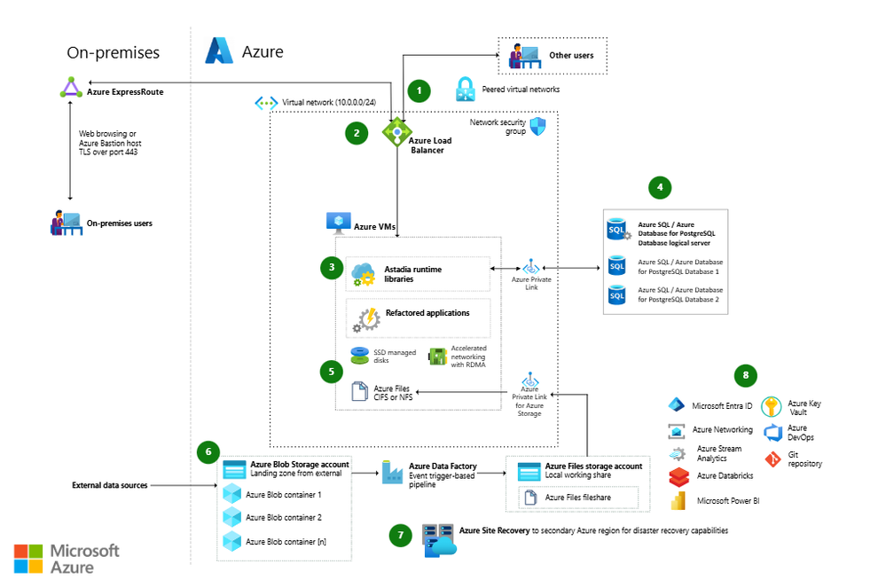Select the Microsoft Entra ID icon
The width and height of the screenshot is (886, 588).
[677, 405]
